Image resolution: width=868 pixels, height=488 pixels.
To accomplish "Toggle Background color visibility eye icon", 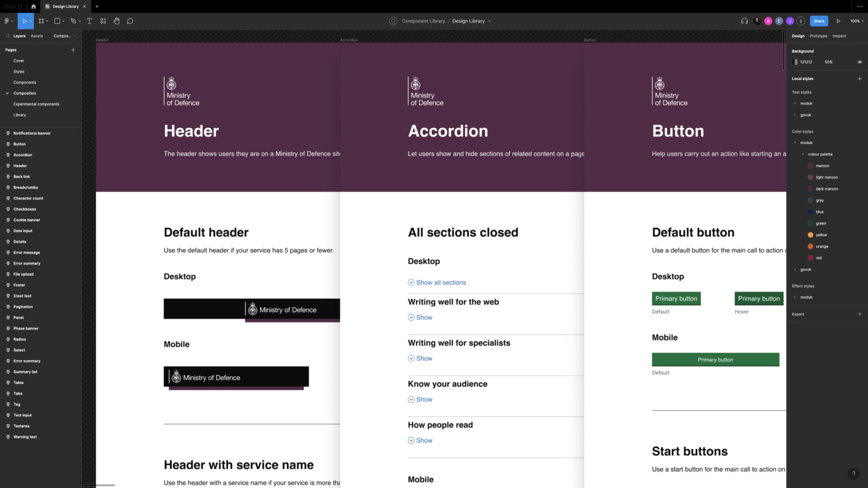I will coord(860,62).
